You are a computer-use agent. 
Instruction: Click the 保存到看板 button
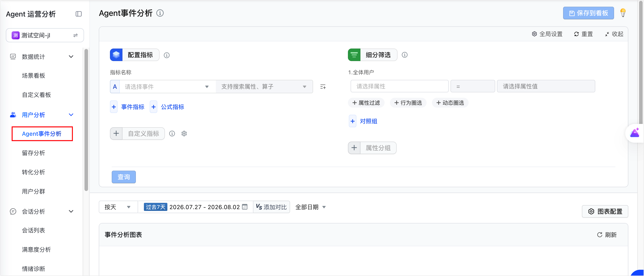click(x=588, y=13)
